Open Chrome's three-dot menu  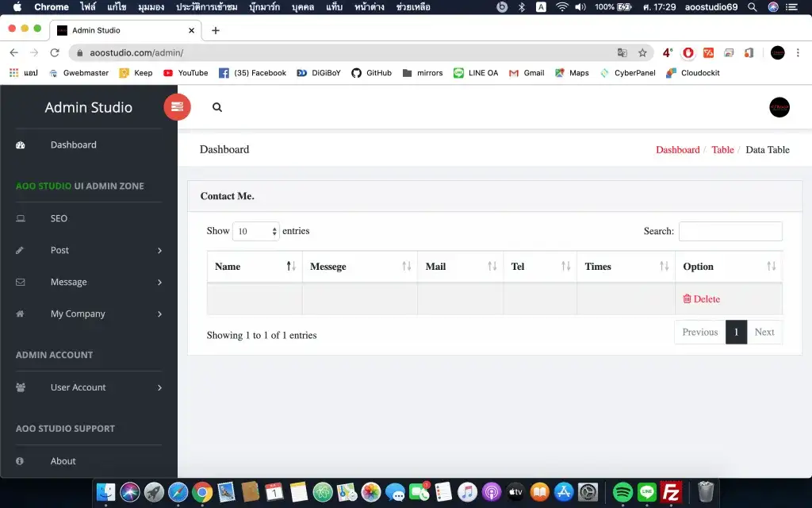pos(798,53)
